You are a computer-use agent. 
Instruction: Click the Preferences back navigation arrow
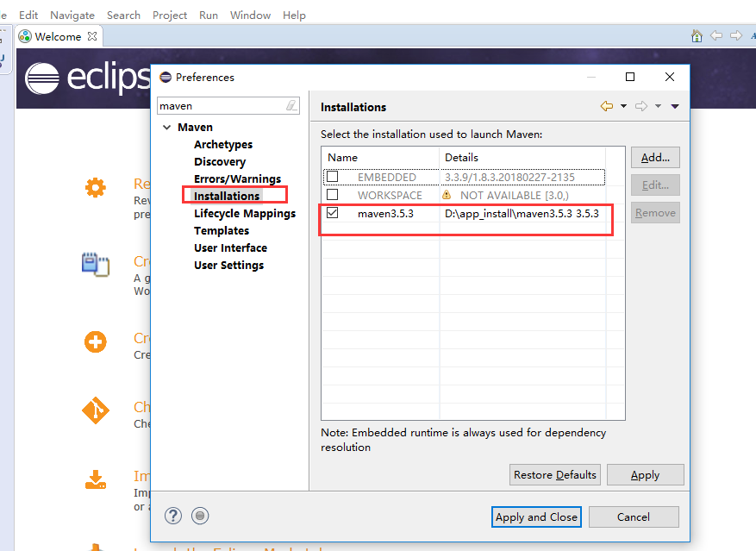pos(607,106)
